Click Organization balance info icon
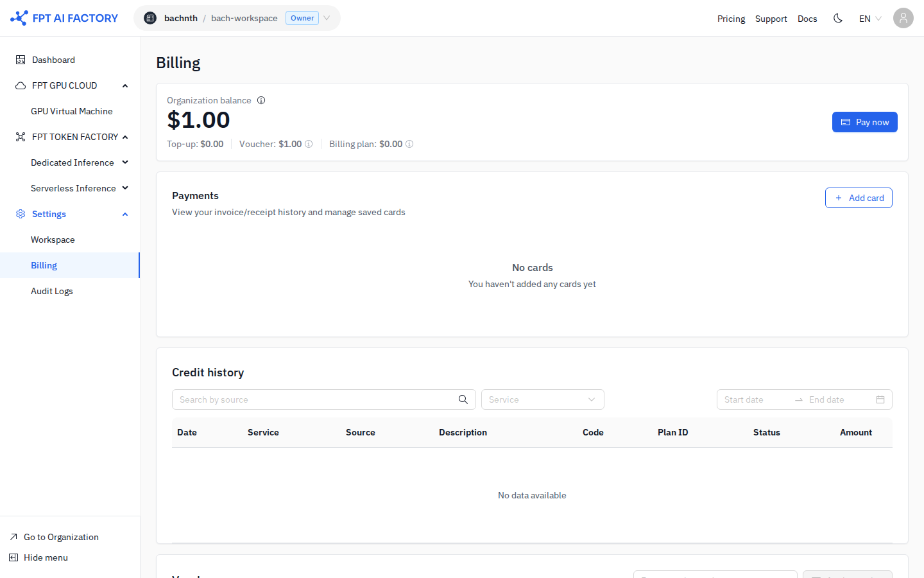Image resolution: width=924 pixels, height=578 pixels. pyautogui.click(x=261, y=100)
